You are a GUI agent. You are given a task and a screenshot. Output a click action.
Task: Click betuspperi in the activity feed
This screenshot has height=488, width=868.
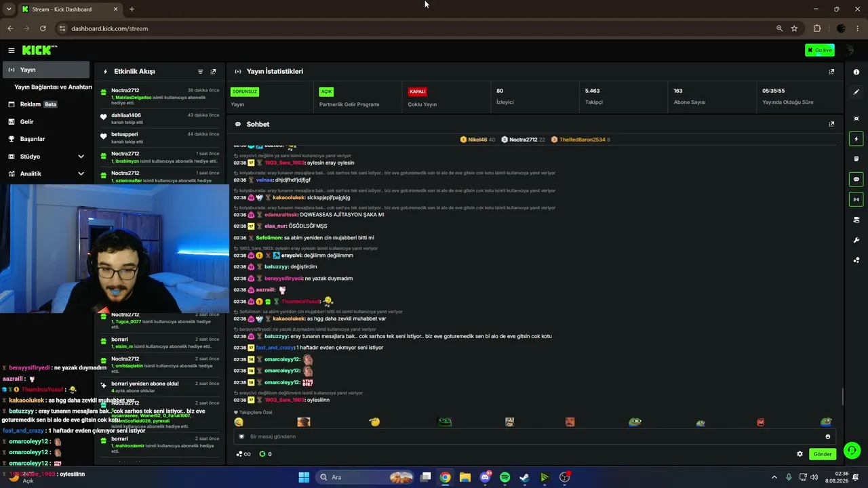coord(125,134)
